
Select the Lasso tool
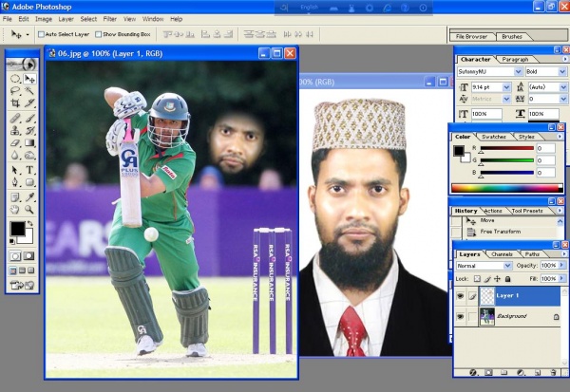(x=15, y=91)
